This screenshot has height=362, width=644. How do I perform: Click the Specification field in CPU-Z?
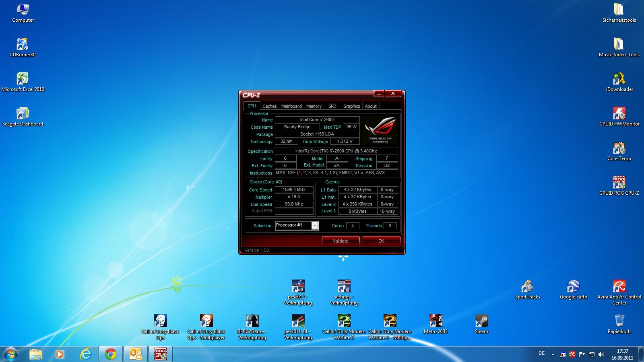pyautogui.click(x=336, y=151)
